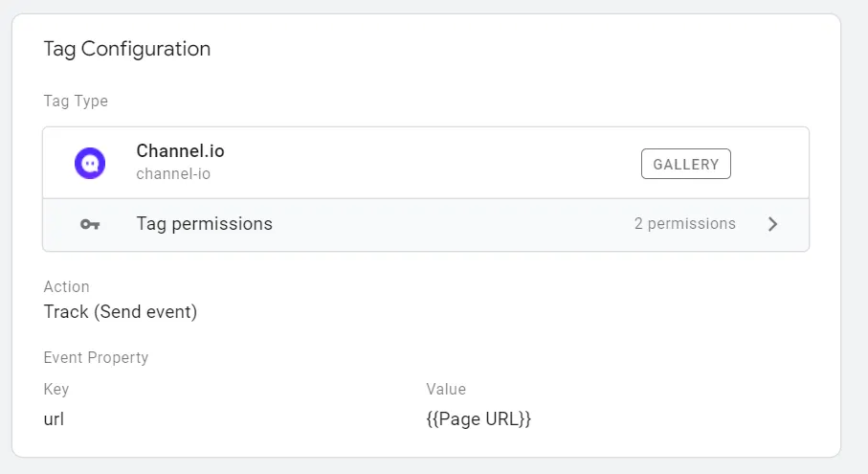Click the Track (Send event) action value
This screenshot has height=474, width=868.
coord(121,312)
